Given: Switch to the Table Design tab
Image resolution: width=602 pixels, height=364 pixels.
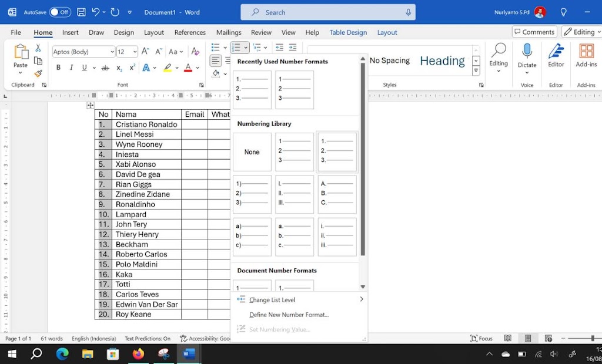Looking at the screenshot, I should 348,33.
